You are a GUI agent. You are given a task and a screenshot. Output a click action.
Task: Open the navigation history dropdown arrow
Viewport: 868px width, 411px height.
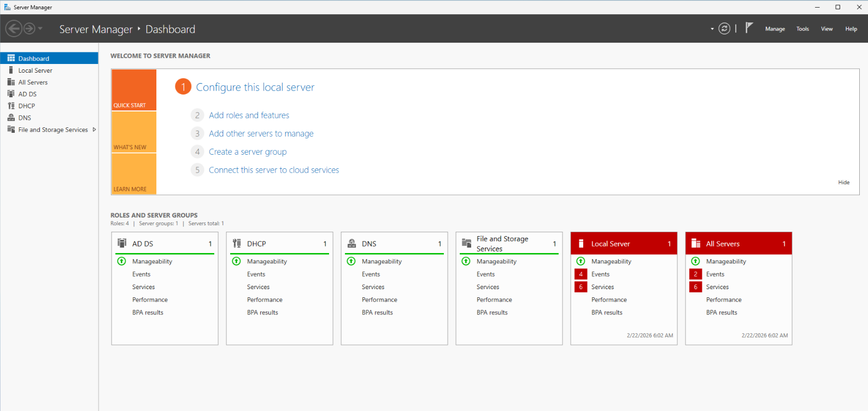pyautogui.click(x=40, y=28)
